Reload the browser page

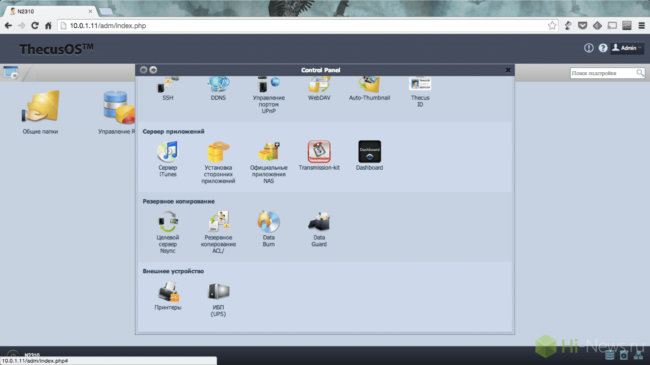tap(35, 26)
